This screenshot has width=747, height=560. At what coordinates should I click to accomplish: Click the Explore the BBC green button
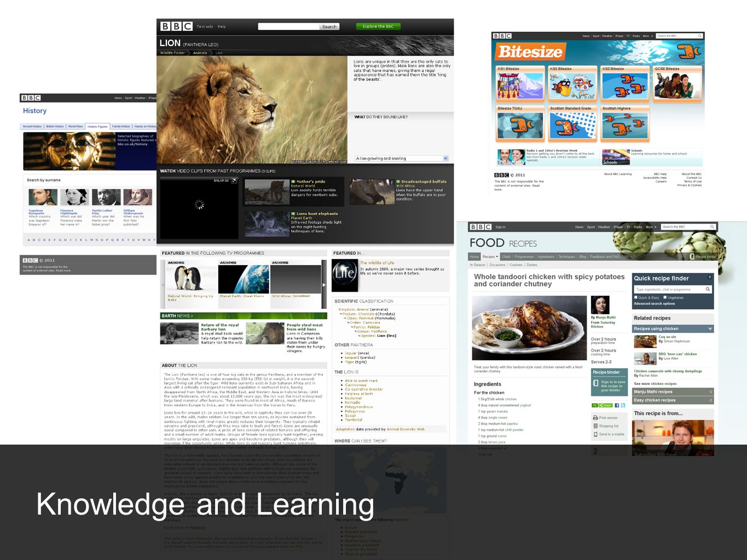coord(378,26)
